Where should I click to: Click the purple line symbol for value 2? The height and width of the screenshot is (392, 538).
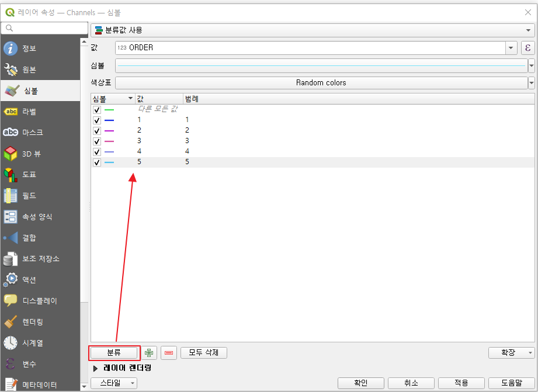109,131
